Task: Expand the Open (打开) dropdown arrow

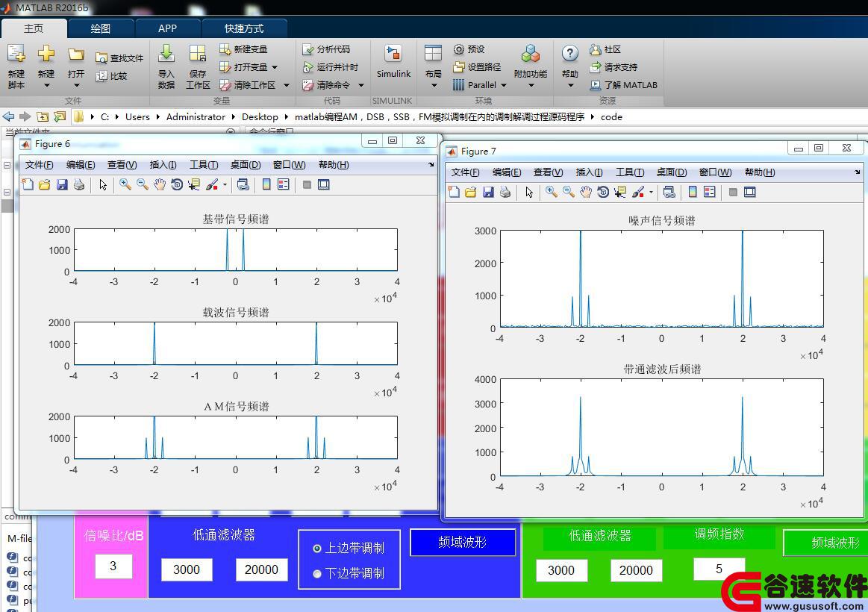Action: click(76, 85)
